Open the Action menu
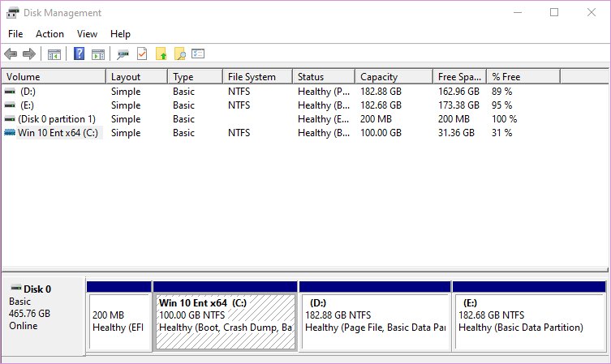 [x=49, y=34]
